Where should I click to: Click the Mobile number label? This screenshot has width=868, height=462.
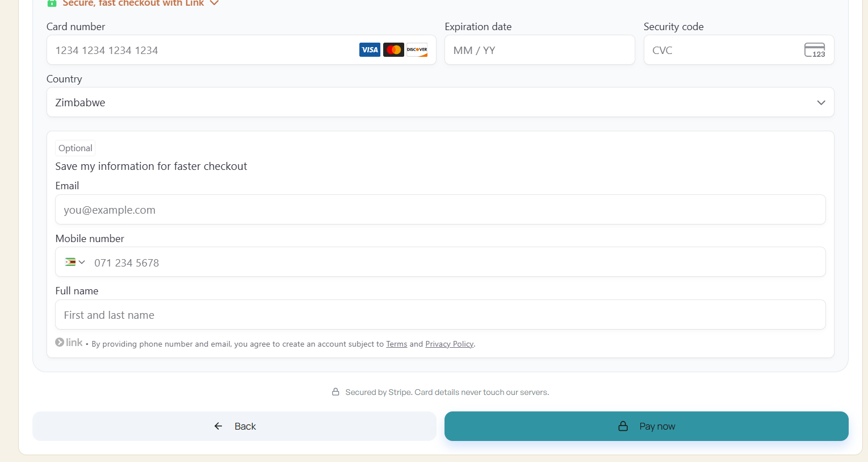pos(90,239)
